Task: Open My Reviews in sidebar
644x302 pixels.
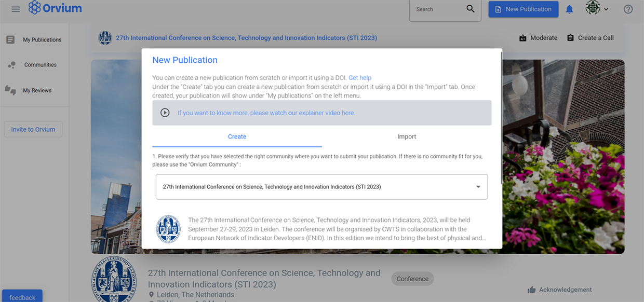Action: pyautogui.click(x=34, y=90)
